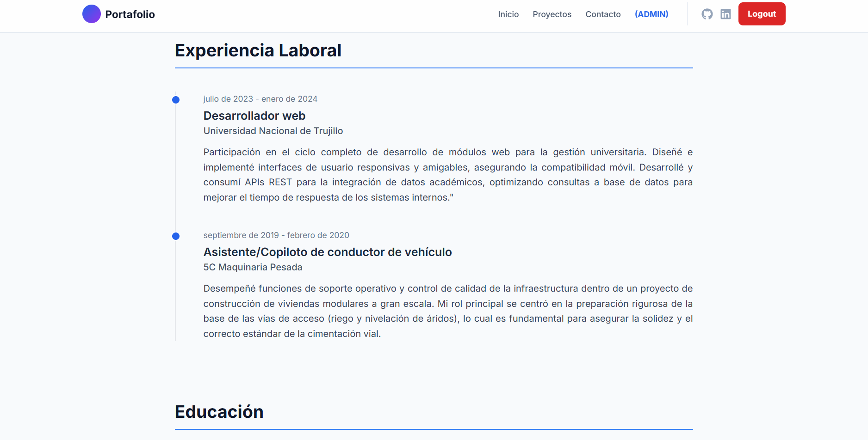Select the Desarrollador web timeline dot
868x440 pixels.
click(176, 100)
